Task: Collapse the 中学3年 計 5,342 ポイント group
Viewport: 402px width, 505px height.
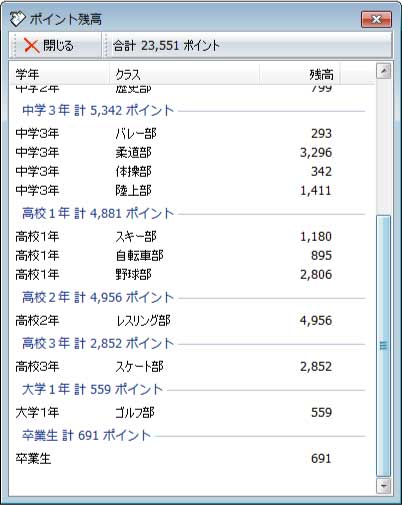Action: coord(98,110)
